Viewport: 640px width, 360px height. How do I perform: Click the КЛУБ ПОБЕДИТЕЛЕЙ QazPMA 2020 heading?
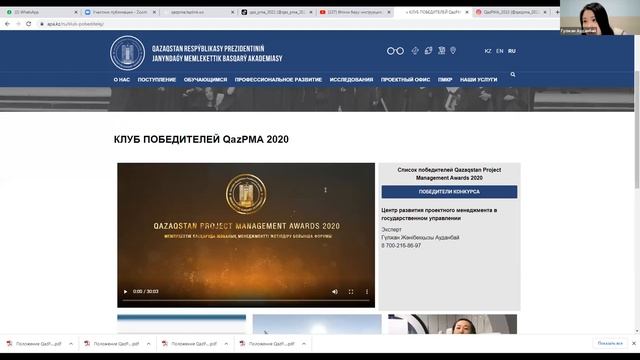point(201,139)
